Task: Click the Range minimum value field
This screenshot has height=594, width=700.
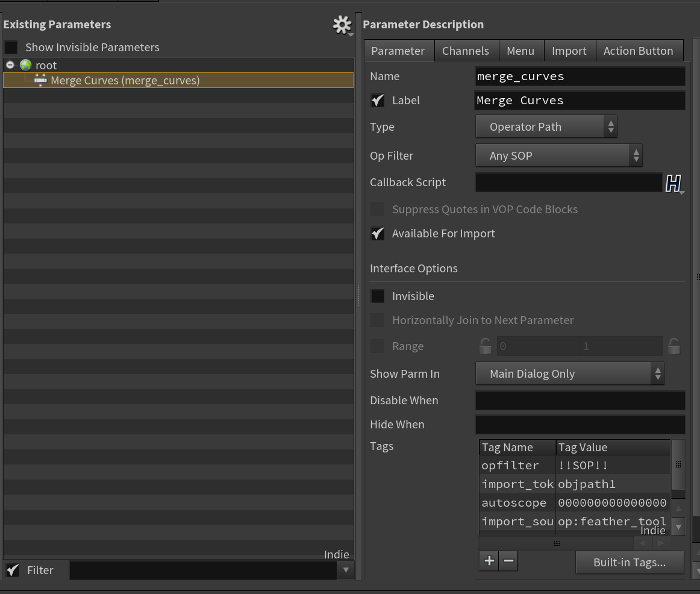Action: click(539, 346)
